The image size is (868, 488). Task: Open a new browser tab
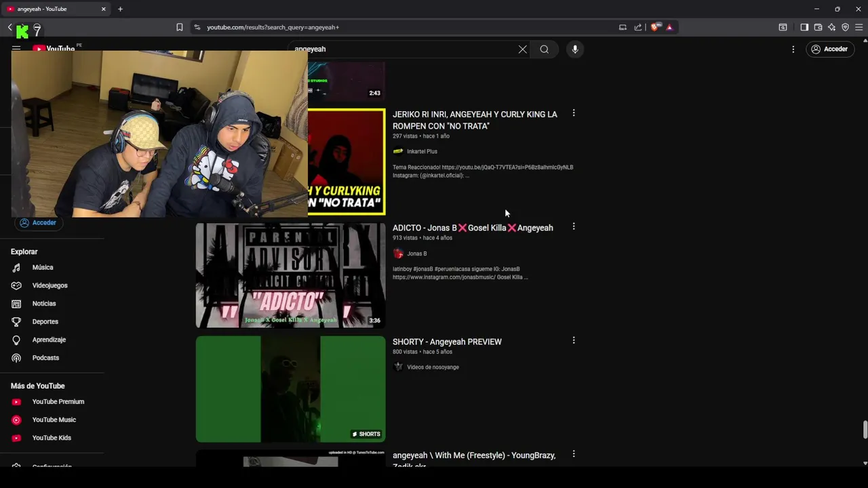(x=120, y=9)
